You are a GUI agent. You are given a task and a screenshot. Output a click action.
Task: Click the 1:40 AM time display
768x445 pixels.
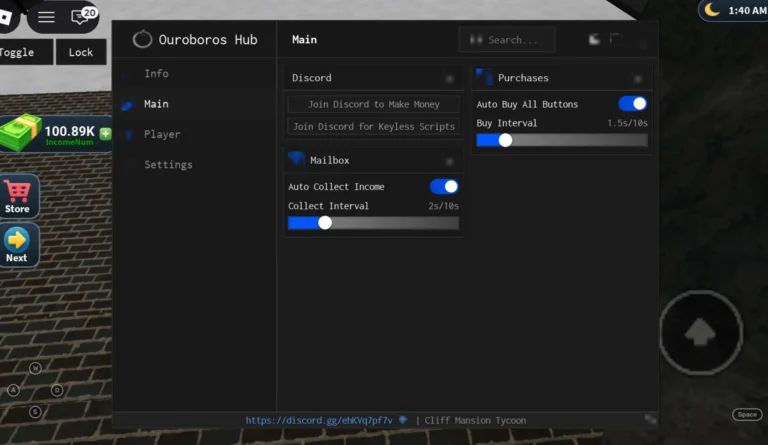pyautogui.click(x=747, y=10)
